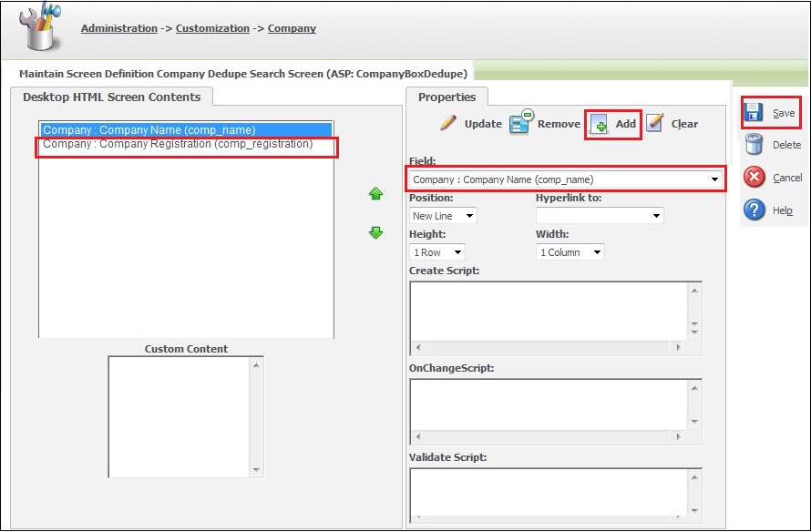Screen dimensions: 811x532
Task: Click OnChangeScript vertical scroll down arrow
Action: pos(694,422)
